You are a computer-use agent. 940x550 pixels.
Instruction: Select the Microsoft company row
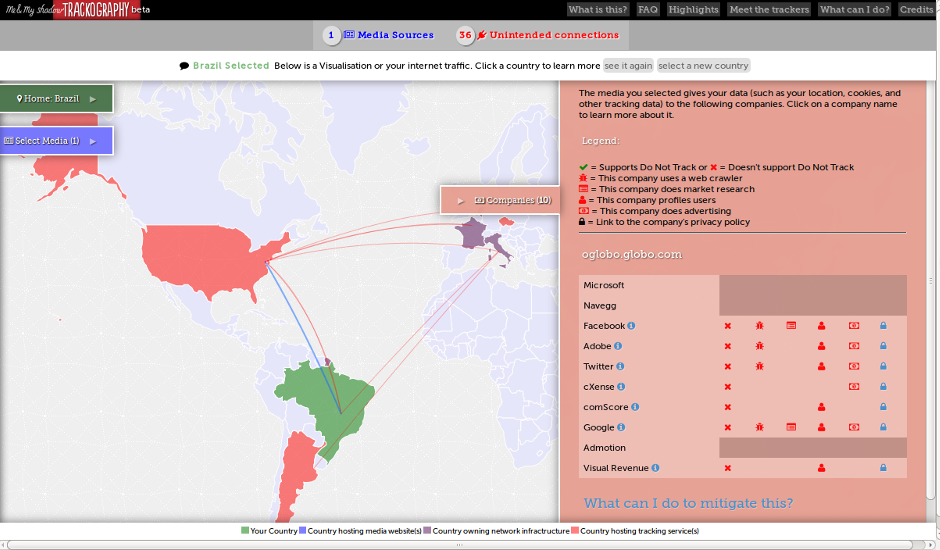click(x=743, y=285)
